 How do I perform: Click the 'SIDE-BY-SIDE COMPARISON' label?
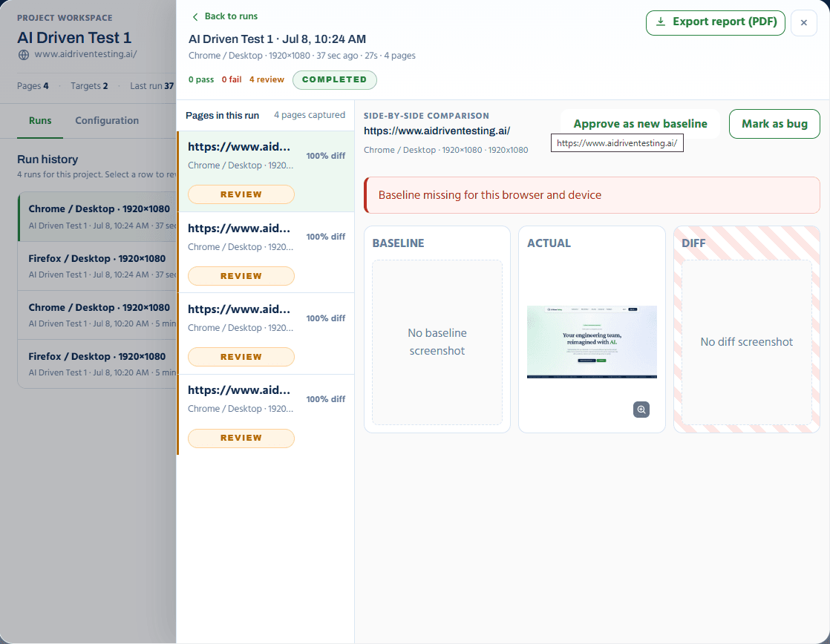[x=426, y=115]
